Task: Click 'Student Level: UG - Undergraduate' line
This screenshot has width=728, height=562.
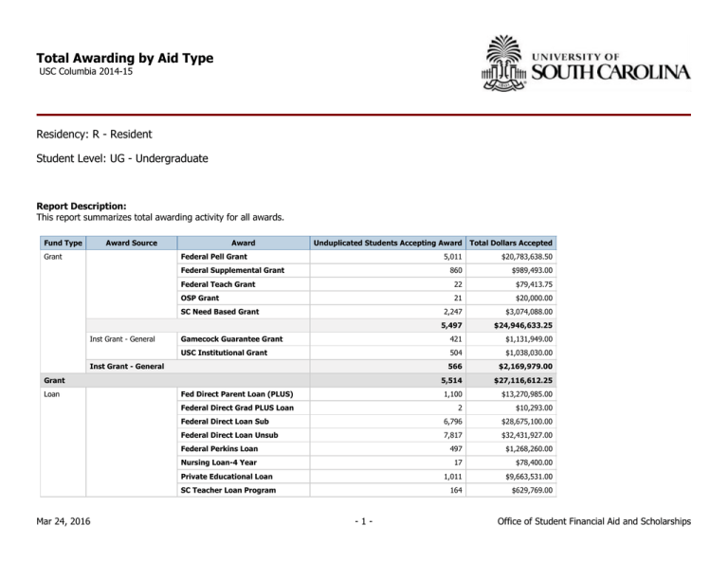Action: click(122, 158)
